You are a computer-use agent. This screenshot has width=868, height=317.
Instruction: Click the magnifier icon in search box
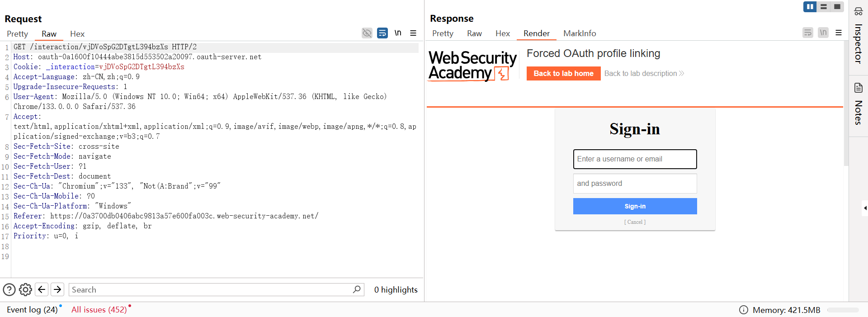coord(357,289)
